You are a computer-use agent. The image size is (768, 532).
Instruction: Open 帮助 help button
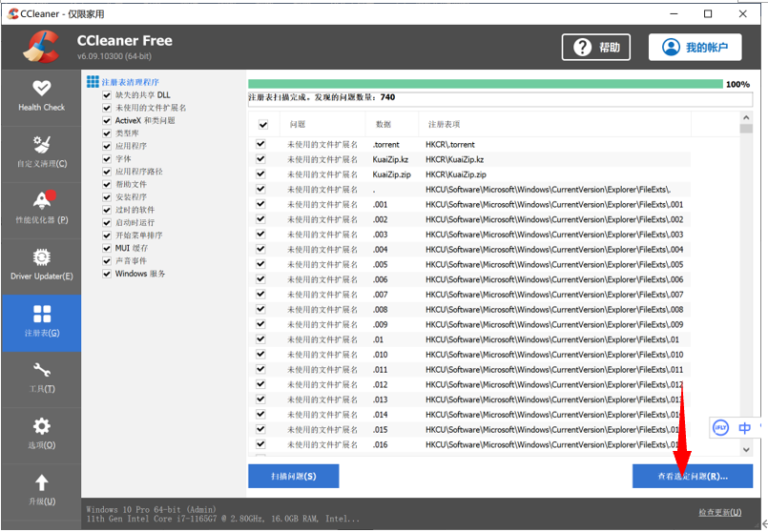click(x=595, y=48)
